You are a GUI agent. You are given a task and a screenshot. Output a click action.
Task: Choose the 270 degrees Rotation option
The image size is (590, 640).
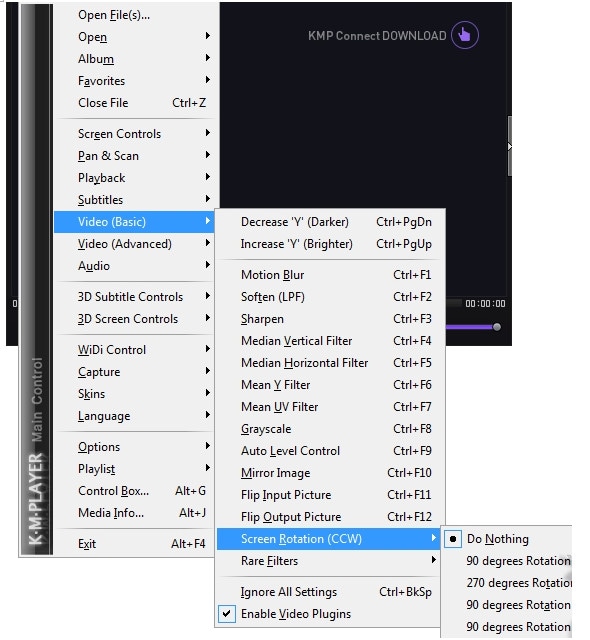point(506,583)
